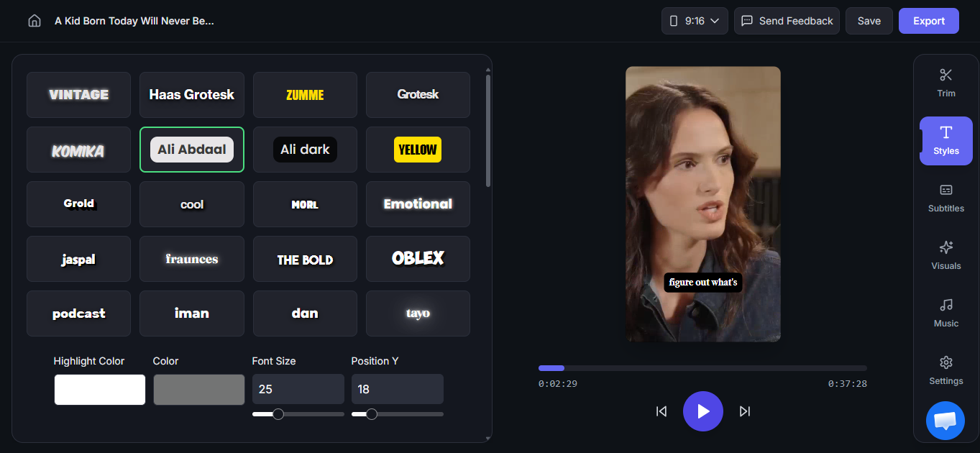The width and height of the screenshot is (980, 453).
Task: Click the 0:02:29 current time
Action: click(558, 384)
